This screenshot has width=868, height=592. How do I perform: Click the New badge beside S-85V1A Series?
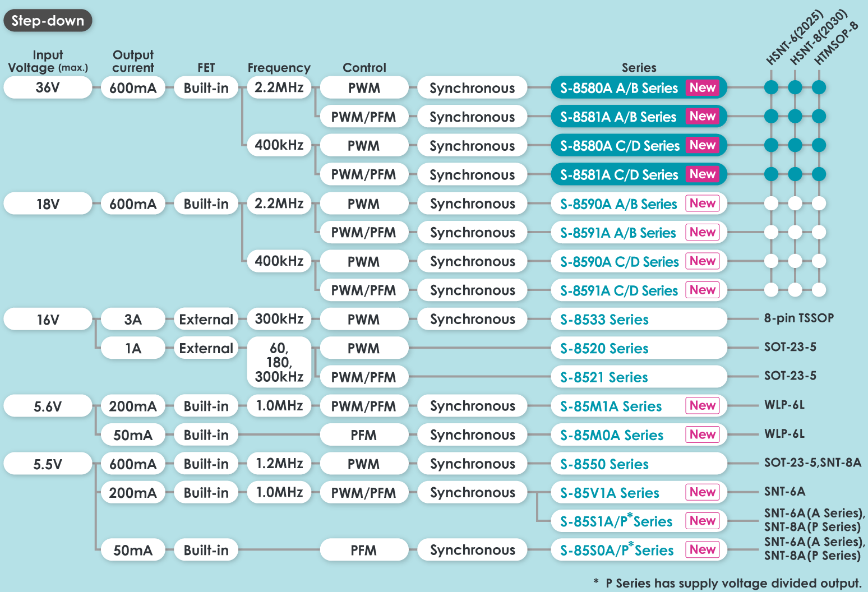coord(703,492)
